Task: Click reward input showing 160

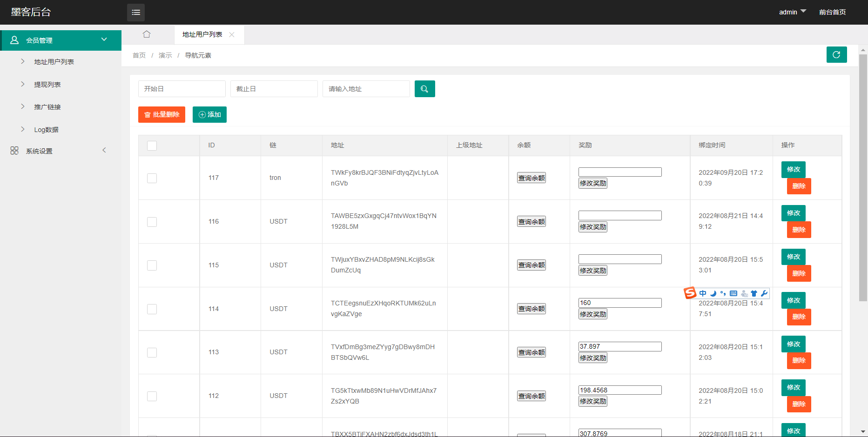Action: [x=620, y=303]
